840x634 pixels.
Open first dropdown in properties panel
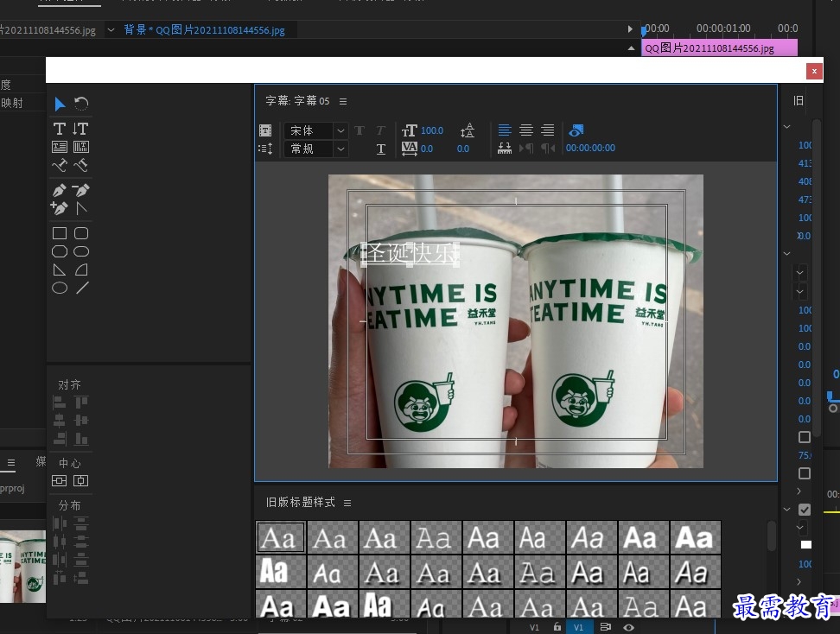click(x=800, y=273)
